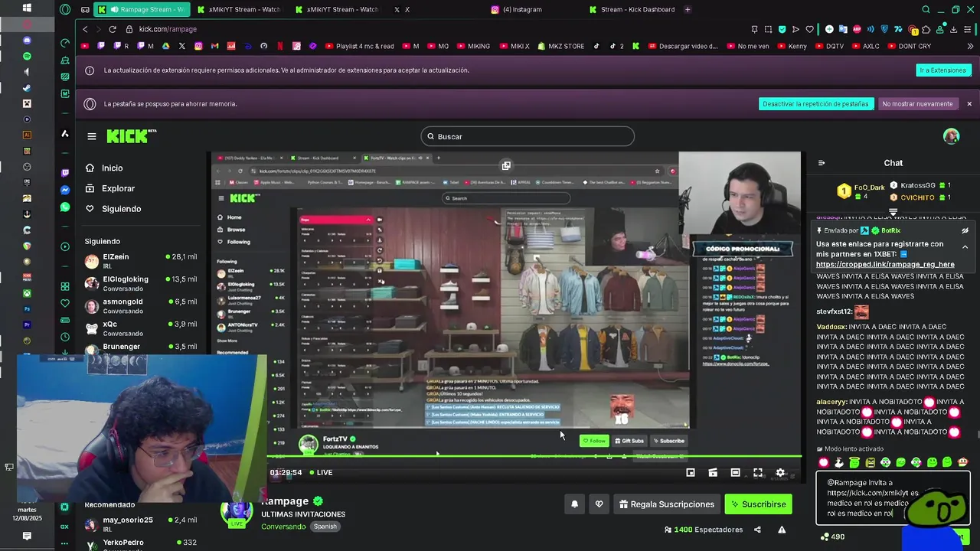
Task: Open a new browser tab
Action: pos(688,9)
